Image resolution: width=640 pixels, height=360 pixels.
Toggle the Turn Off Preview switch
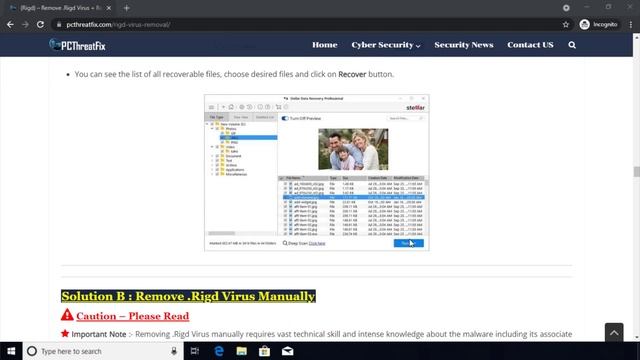pyautogui.click(x=285, y=118)
